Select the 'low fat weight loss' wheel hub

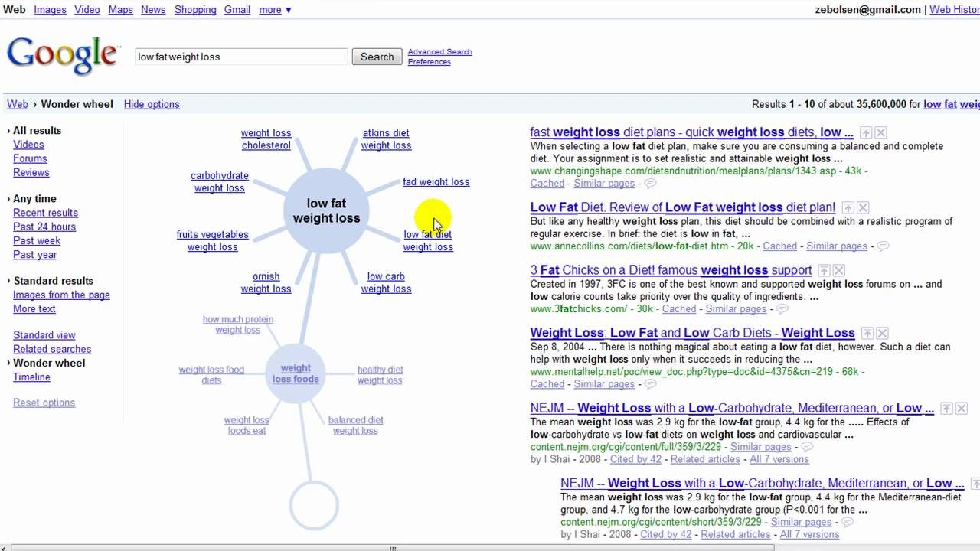tap(326, 210)
